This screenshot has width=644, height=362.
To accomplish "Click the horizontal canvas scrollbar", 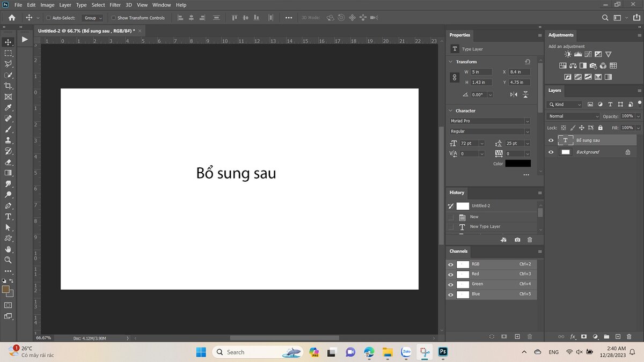I will click(284, 338).
